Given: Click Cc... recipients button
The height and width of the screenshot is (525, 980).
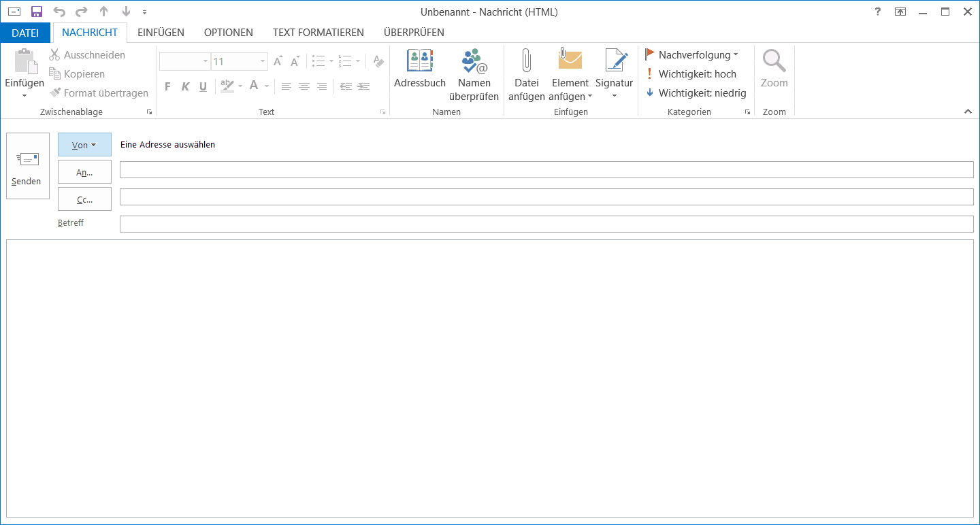Looking at the screenshot, I should pos(84,199).
